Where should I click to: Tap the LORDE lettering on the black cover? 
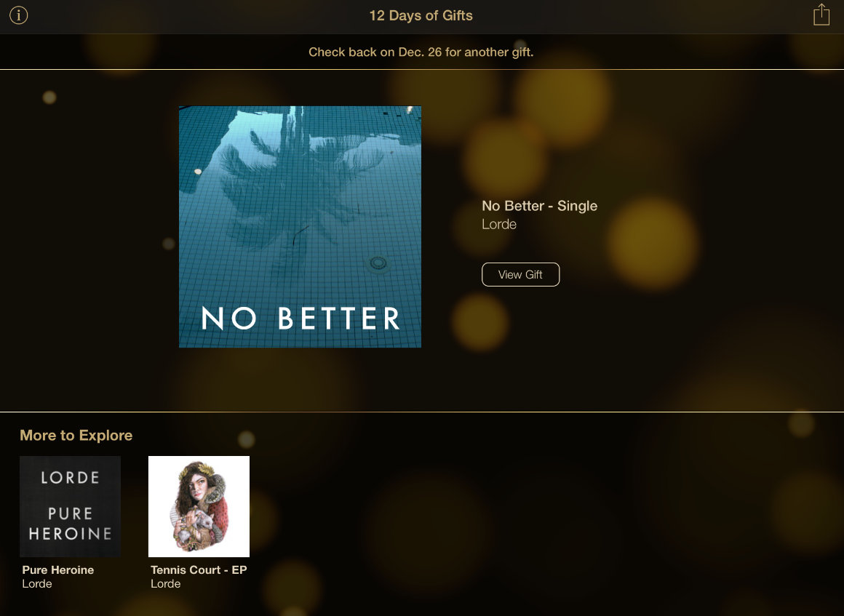70,478
